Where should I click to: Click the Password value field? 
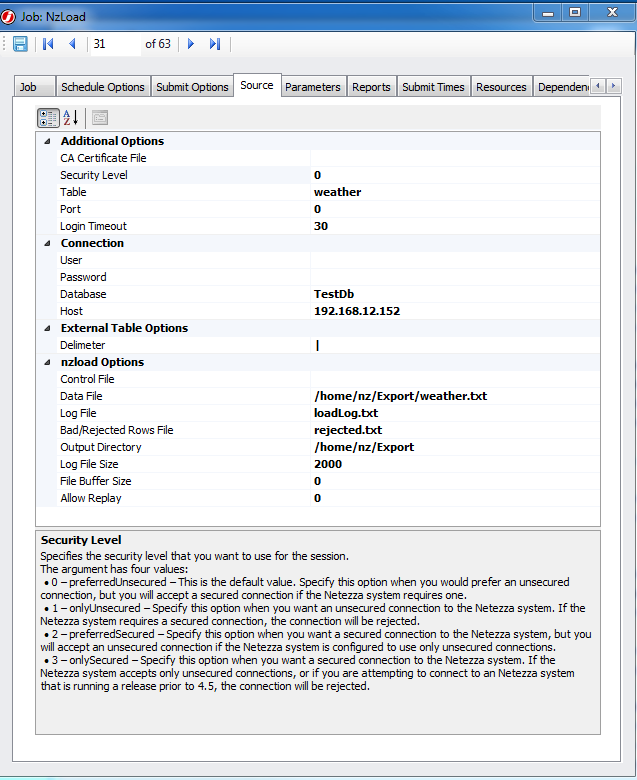[455, 277]
